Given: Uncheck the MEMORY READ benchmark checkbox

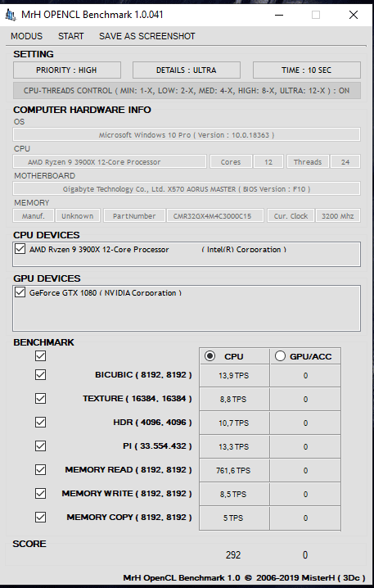Looking at the screenshot, I should point(40,469).
